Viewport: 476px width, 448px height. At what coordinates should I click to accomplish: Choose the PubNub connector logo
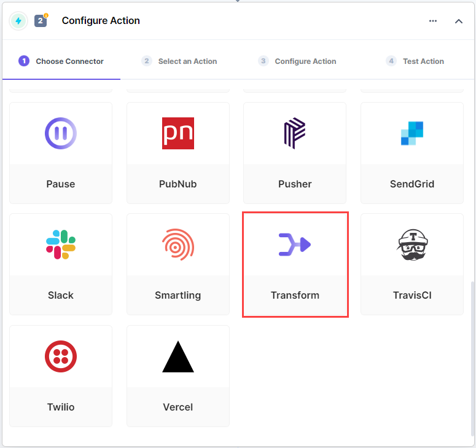[178, 133]
